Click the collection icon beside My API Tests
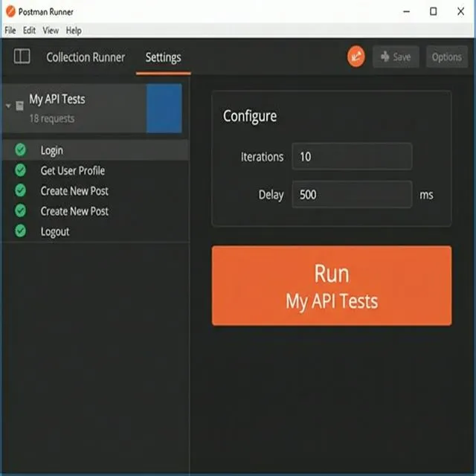Image resolution: width=476 pixels, height=476 pixels. click(19, 106)
